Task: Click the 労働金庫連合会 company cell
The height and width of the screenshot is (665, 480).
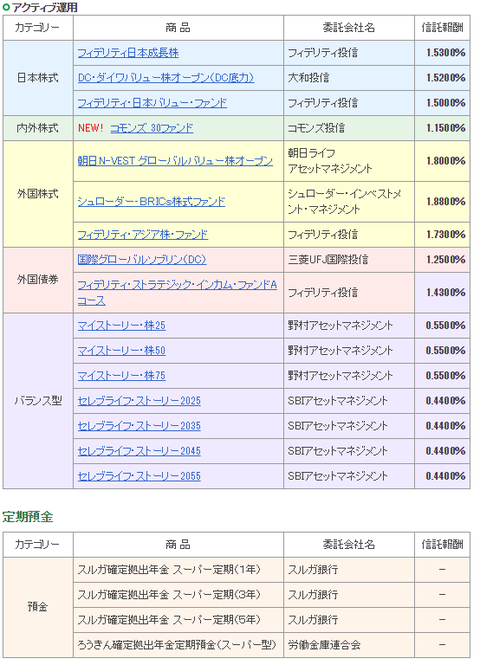Action: (349, 645)
